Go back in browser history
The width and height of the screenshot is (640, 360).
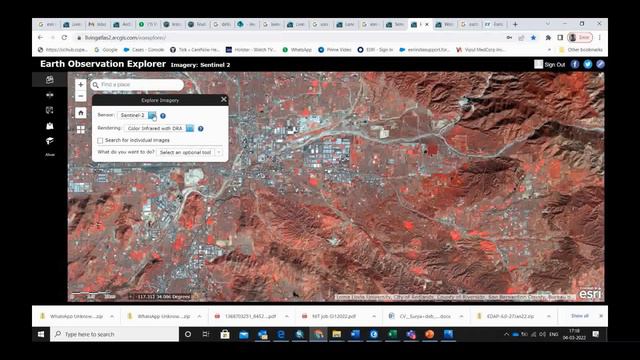click(40, 38)
